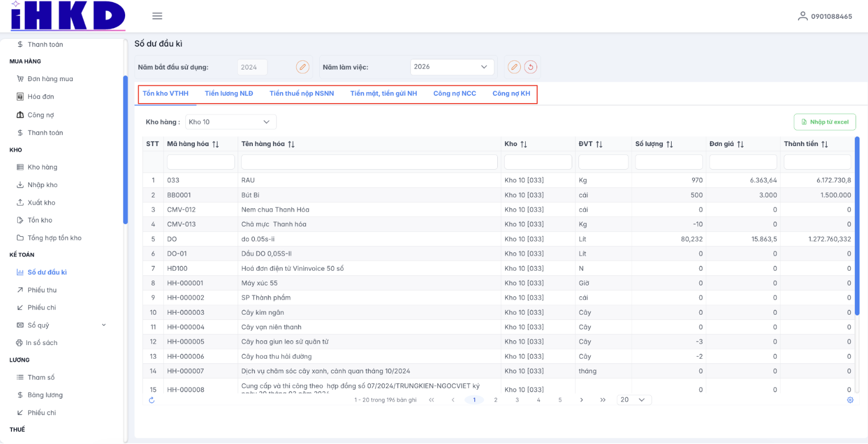Click the reset icon next to working year
868x444 pixels.
[530, 67]
